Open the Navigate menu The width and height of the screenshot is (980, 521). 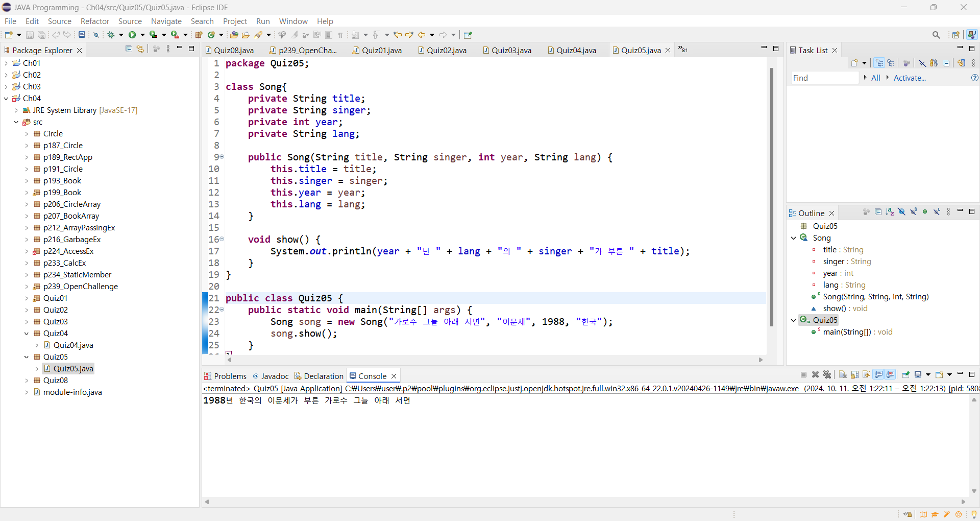click(166, 21)
